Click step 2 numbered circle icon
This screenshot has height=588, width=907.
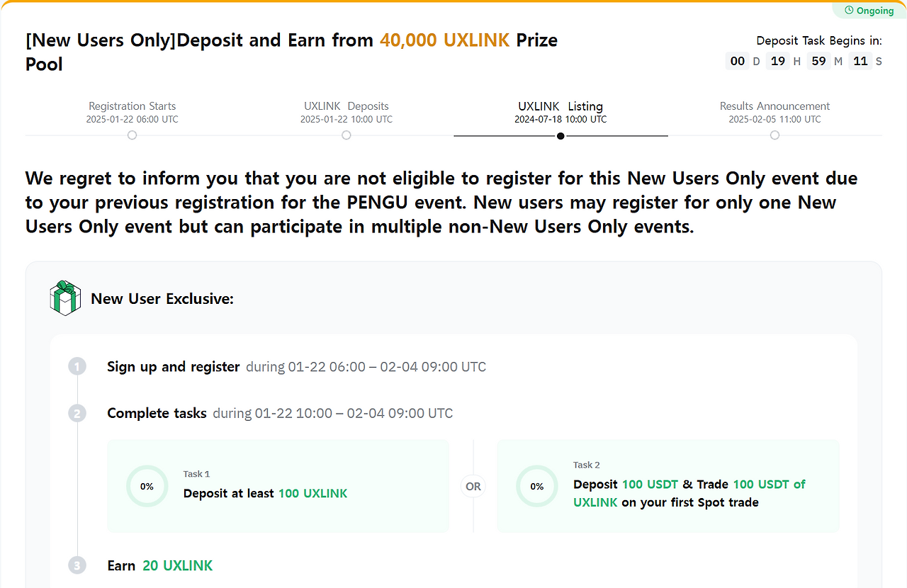point(77,413)
